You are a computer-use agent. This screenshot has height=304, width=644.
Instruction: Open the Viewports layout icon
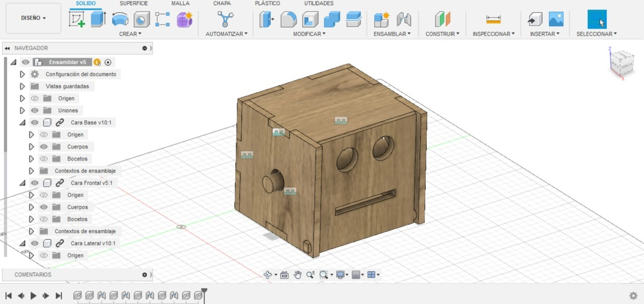click(x=372, y=275)
